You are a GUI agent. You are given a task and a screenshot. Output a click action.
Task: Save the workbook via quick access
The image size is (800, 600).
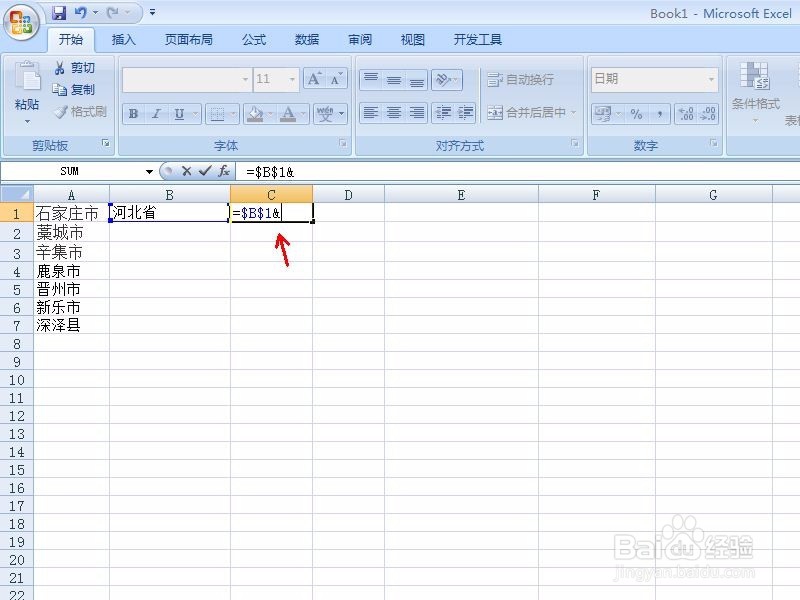[60, 12]
